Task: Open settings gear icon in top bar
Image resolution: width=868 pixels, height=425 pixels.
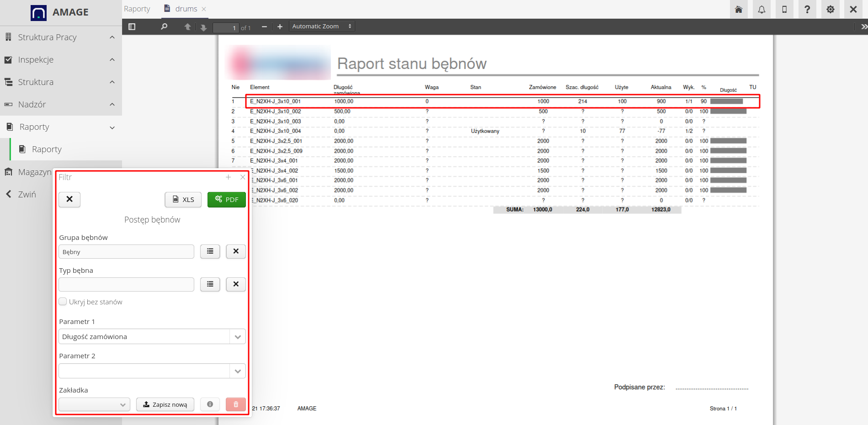Action: (x=830, y=10)
